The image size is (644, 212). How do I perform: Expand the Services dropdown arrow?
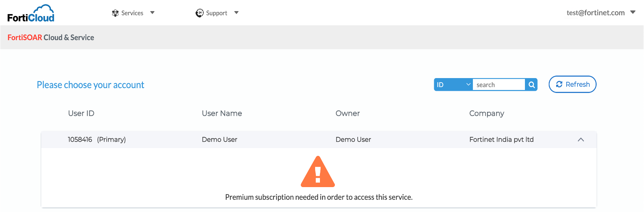(153, 13)
